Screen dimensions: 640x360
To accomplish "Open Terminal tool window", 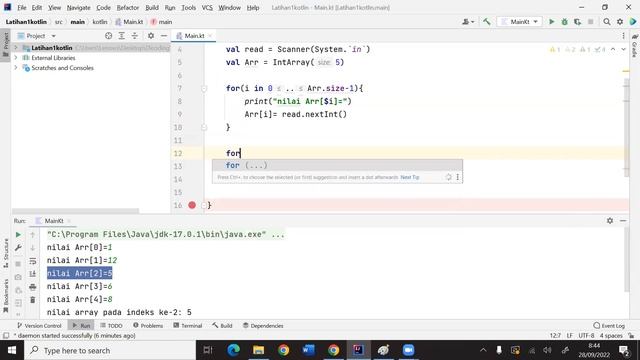I will (x=188, y=325).
